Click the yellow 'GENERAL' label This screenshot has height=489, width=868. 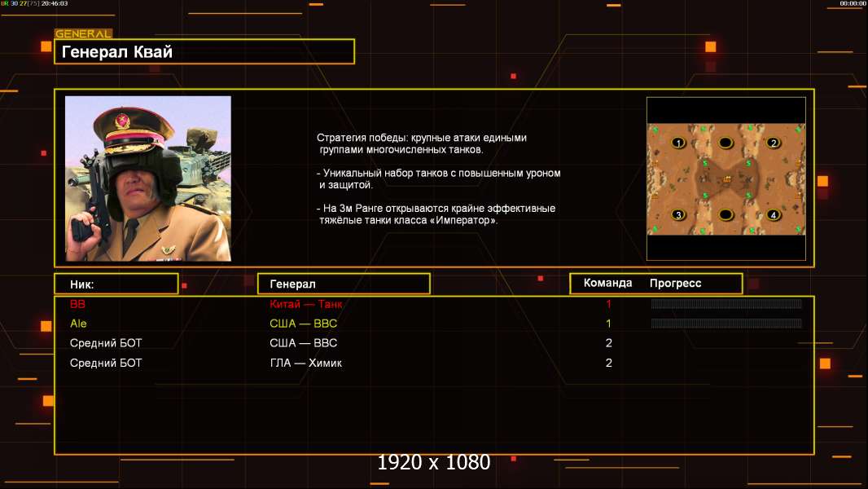(83, 33)
